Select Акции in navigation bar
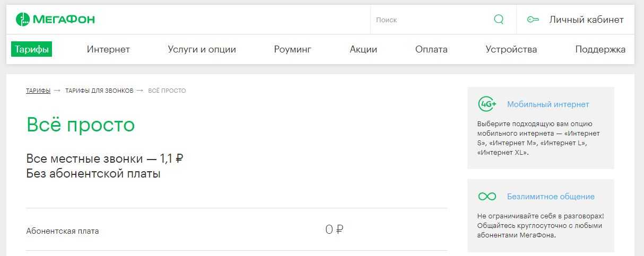The image size is (644, 256). point(363,49)
